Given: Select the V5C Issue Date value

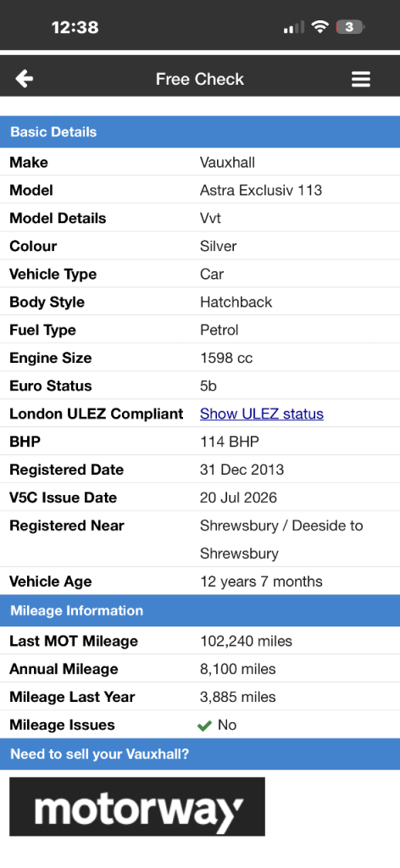Looking at the screenshot, I should pos(238,497).
